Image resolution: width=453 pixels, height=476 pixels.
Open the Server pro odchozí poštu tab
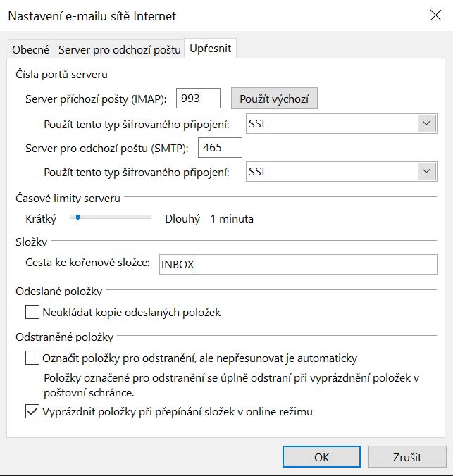tap(119, 49)
